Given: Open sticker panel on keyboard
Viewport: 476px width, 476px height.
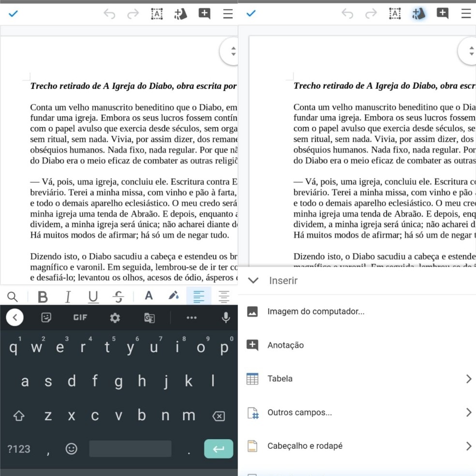Looking at the screenshot, I should click(x=46, y=317).
